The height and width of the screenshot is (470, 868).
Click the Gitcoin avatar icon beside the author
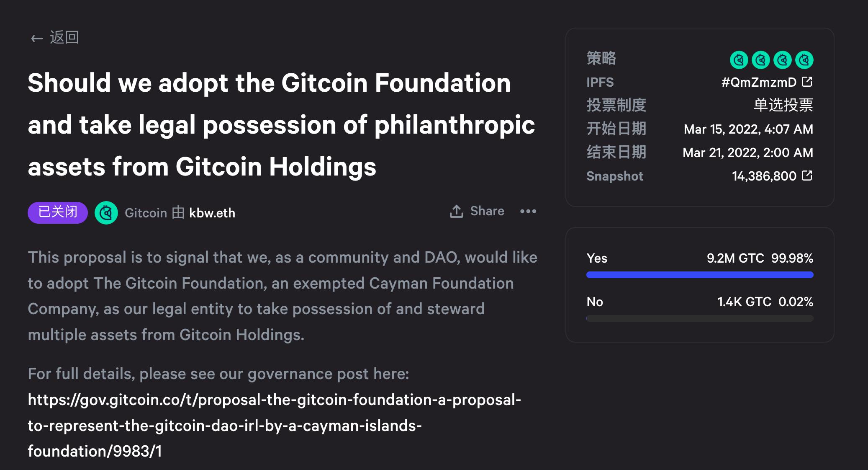106,212
